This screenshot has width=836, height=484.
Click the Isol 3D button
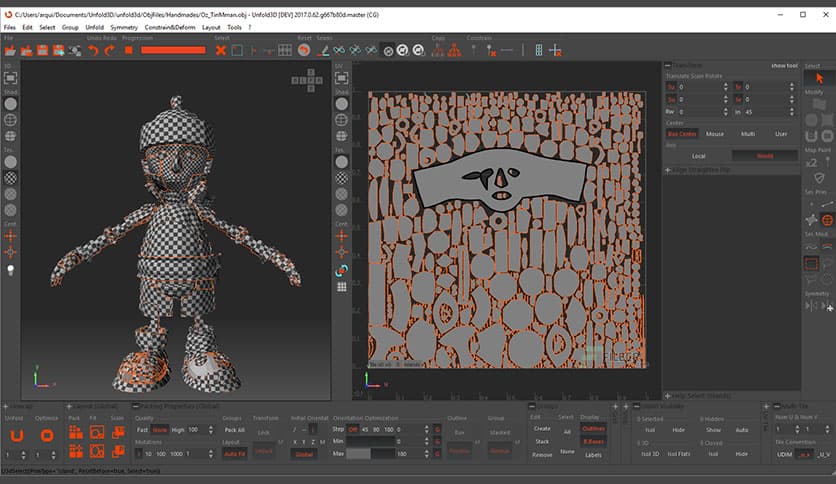[x=650, y=454]
